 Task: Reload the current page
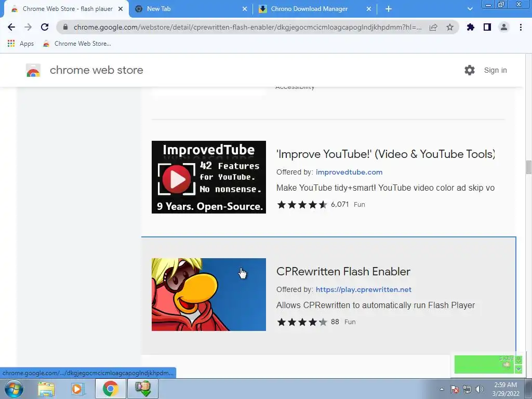click(45, 27)
